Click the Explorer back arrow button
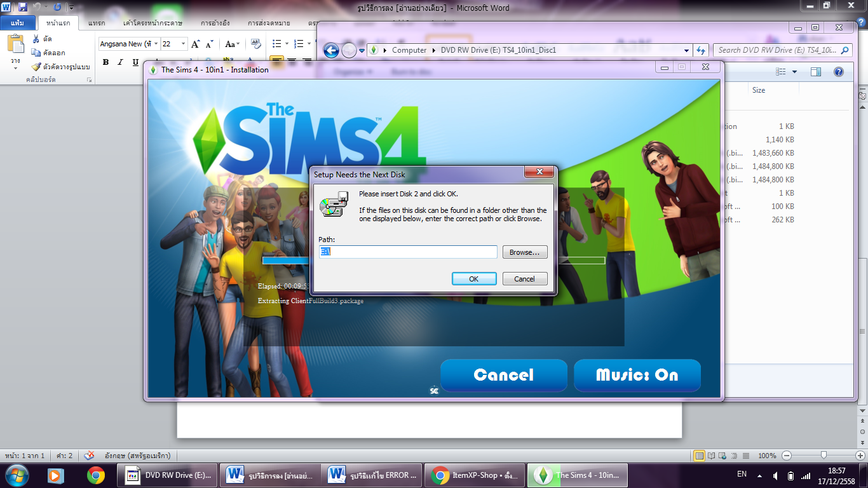868x488 pixels. point(331,50)
